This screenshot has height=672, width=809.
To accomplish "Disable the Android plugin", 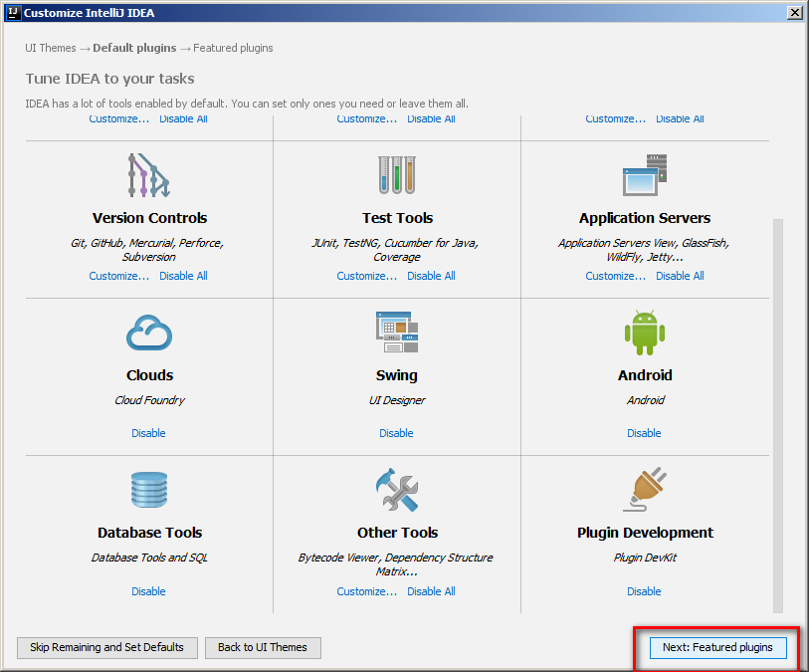I will [x=644, y=433].
